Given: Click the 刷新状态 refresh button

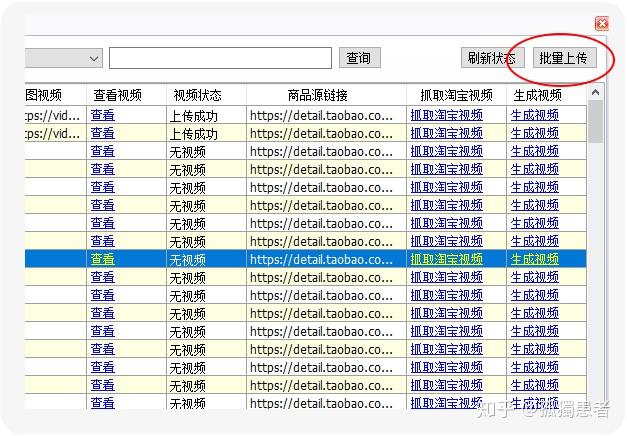Looking at the screenshot, I should click(492, 58).
